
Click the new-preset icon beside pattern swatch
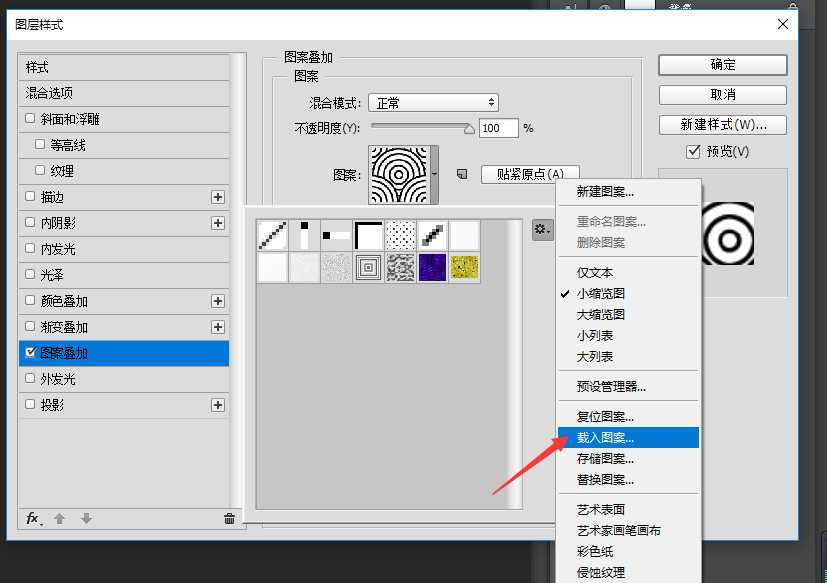[460, 174]
